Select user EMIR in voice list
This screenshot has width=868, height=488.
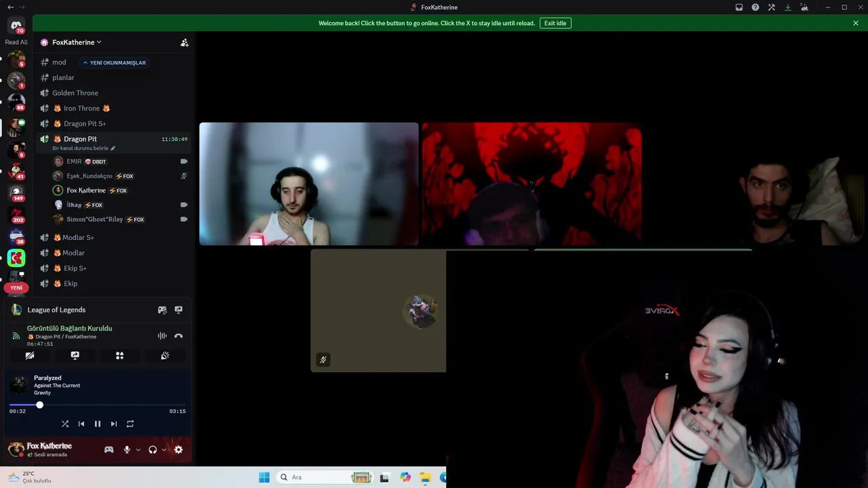pos(74,161)
